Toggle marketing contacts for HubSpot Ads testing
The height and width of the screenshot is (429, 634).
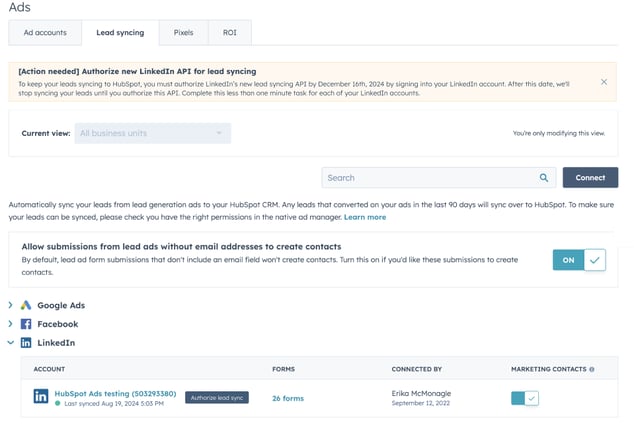[525, 398]
